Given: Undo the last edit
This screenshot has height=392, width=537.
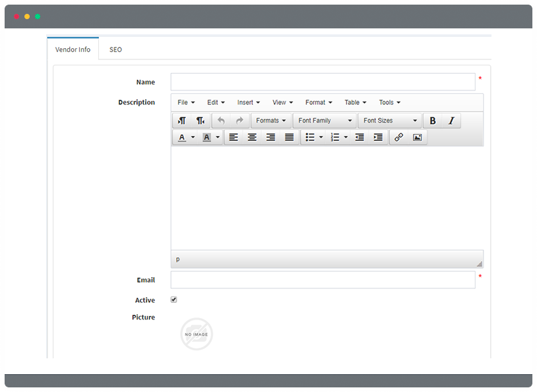Looking at the screenshot, I should (x=221, y=121).
